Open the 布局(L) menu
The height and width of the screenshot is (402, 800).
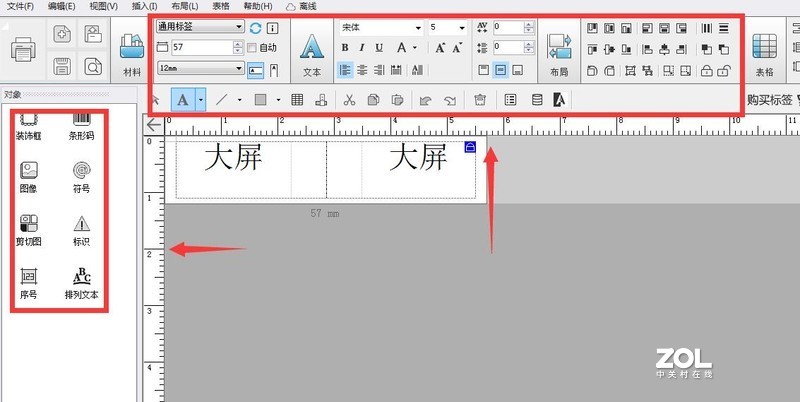[185, 6]
